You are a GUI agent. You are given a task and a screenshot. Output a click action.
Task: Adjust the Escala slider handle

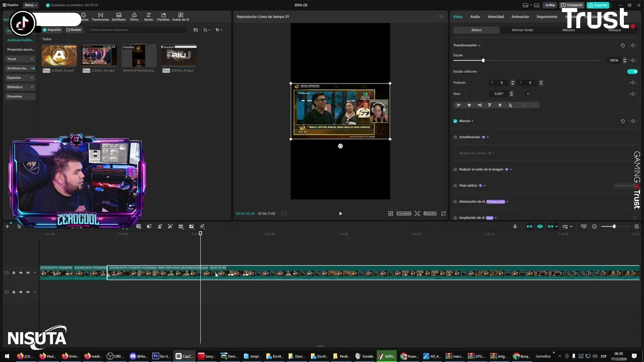pos(483,60)
